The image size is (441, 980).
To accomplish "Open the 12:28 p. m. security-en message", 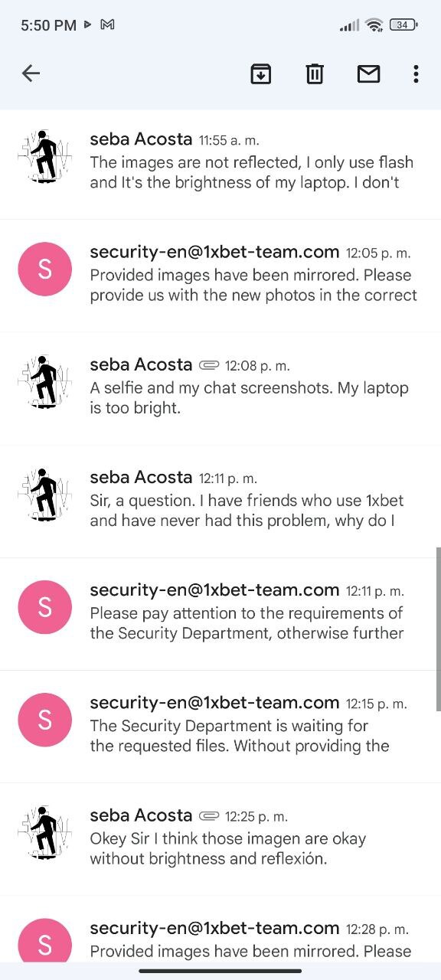I will pyautogui.click(x=220, y=928).
